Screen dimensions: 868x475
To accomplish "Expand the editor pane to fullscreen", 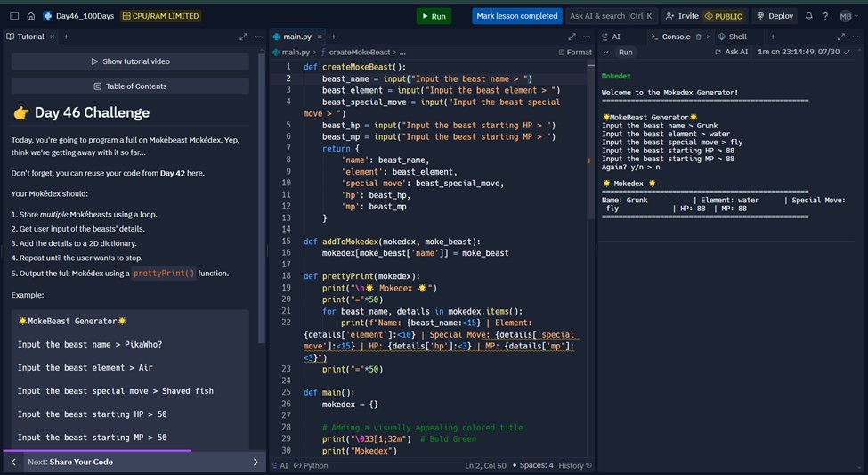I will pos(572,37).
